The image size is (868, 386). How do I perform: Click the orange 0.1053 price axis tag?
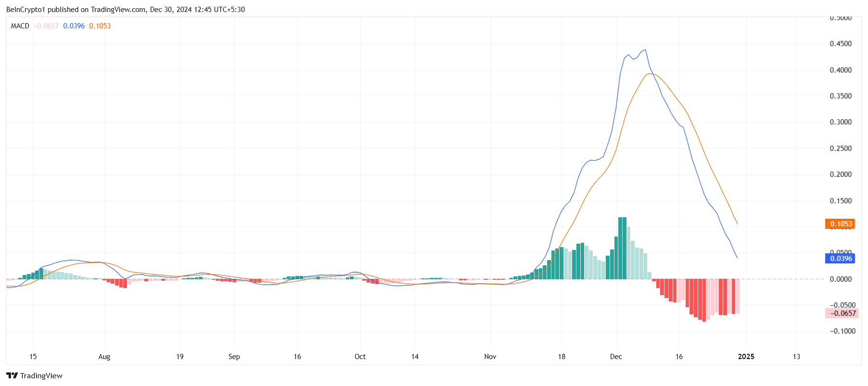840,224
